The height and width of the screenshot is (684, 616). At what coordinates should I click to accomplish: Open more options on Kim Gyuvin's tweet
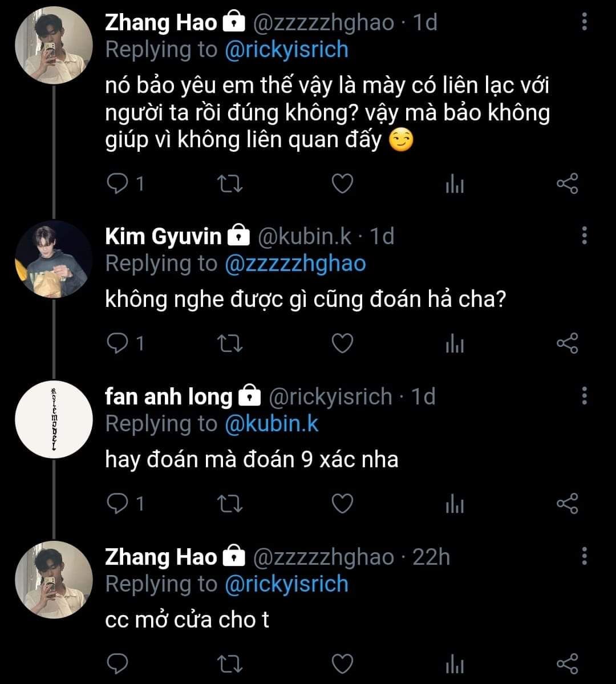coord(584,236)
